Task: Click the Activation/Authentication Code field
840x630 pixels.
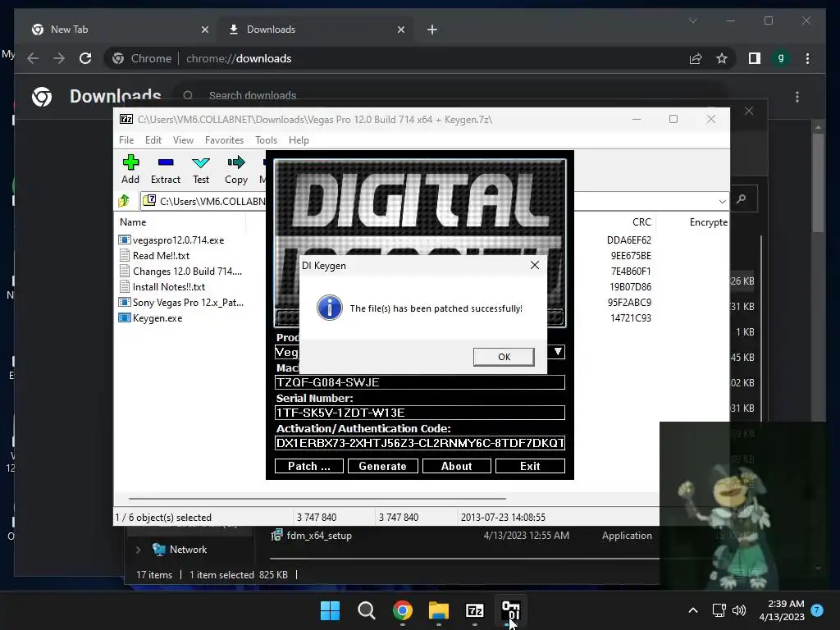Action: click(x=419, y=443)
